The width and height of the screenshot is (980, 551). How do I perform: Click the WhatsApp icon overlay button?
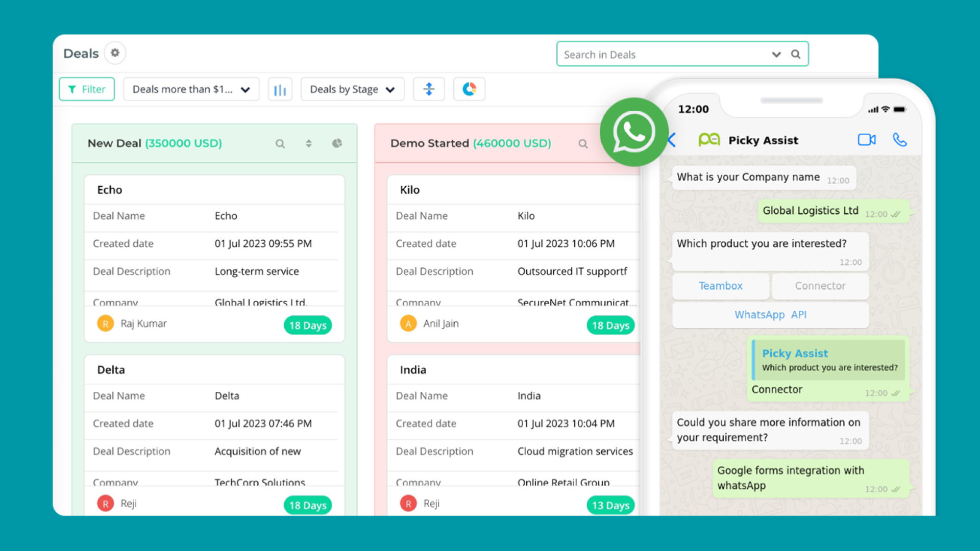633,134
